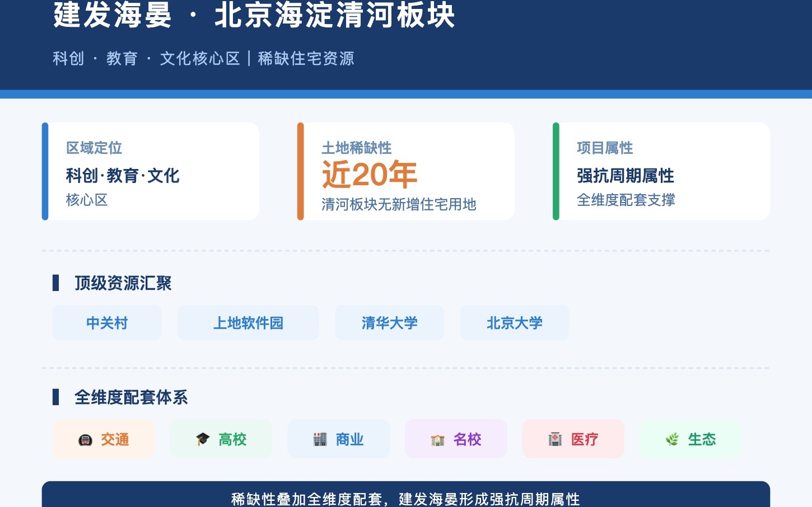812x507 pixels.
Task: Select the 中关村 tag
Action: pyautogui.click(x=107, y=323)
